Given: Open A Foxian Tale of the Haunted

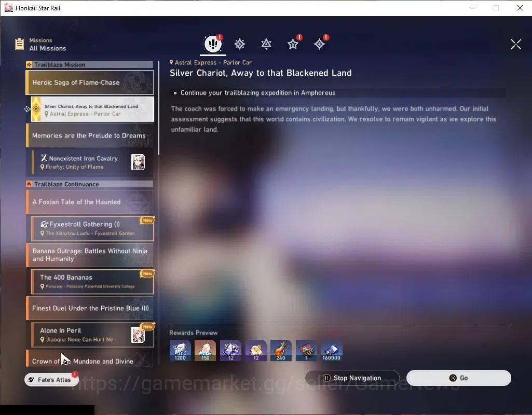Looking at the screenshot, I should click(x=90, y=202).
